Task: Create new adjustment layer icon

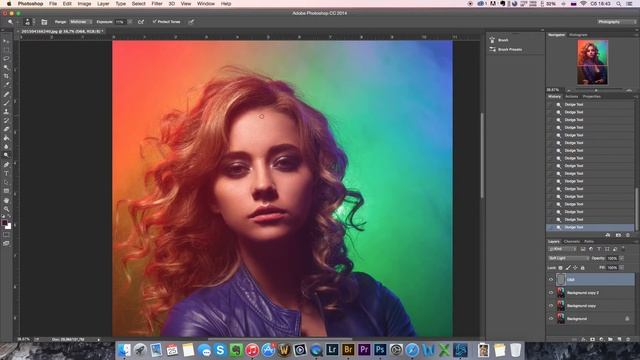Action: point(601,339)
